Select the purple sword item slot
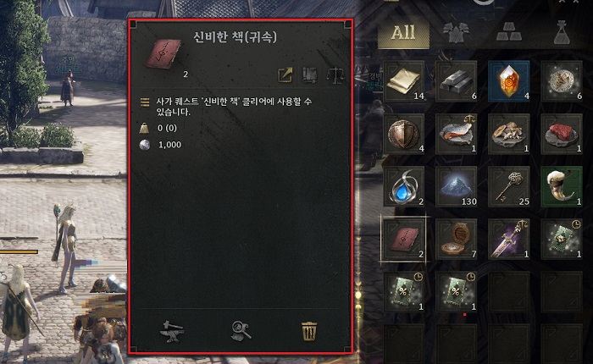Viewport: 593px width, 364px height. pyautogui.click(x=509, y=240)
